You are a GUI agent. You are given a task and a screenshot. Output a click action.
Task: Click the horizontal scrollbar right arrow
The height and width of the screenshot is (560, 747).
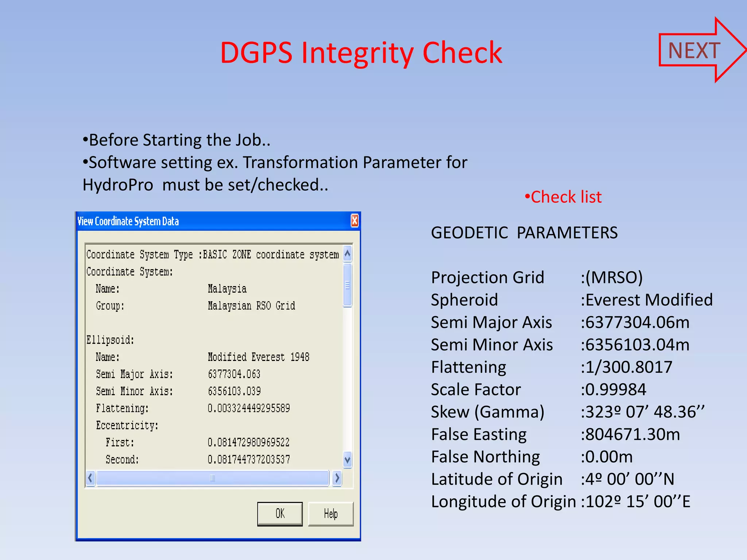click(x=337, y=478)
